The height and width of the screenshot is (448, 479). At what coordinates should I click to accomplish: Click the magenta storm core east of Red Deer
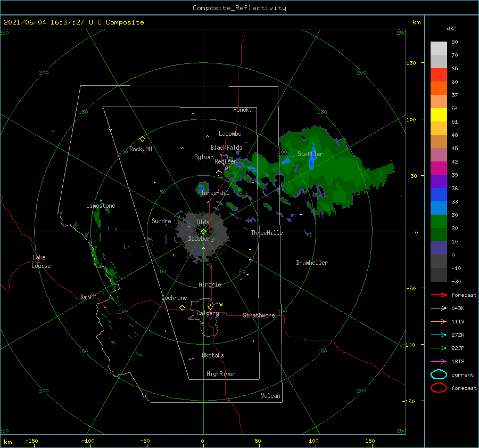coord(239,165)
